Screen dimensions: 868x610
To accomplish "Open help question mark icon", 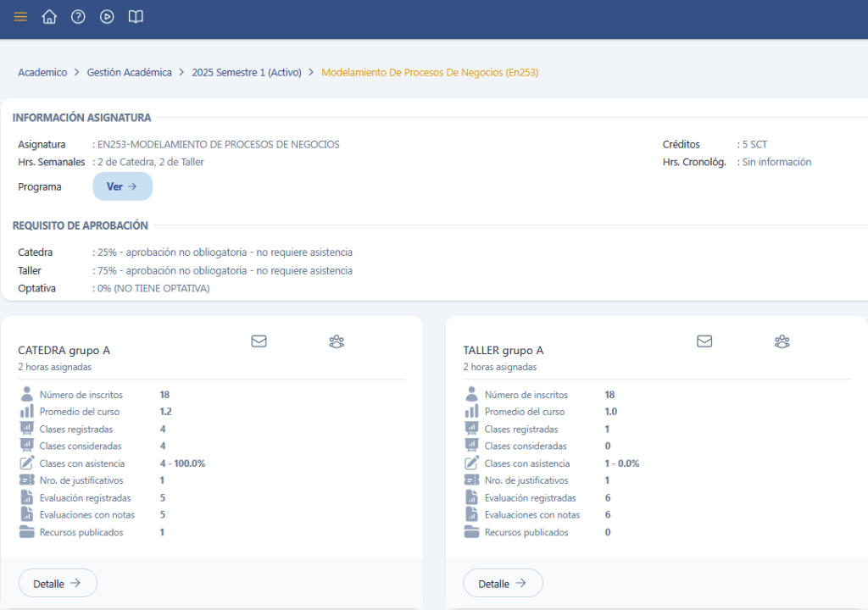I will click(x=78, y=17).
